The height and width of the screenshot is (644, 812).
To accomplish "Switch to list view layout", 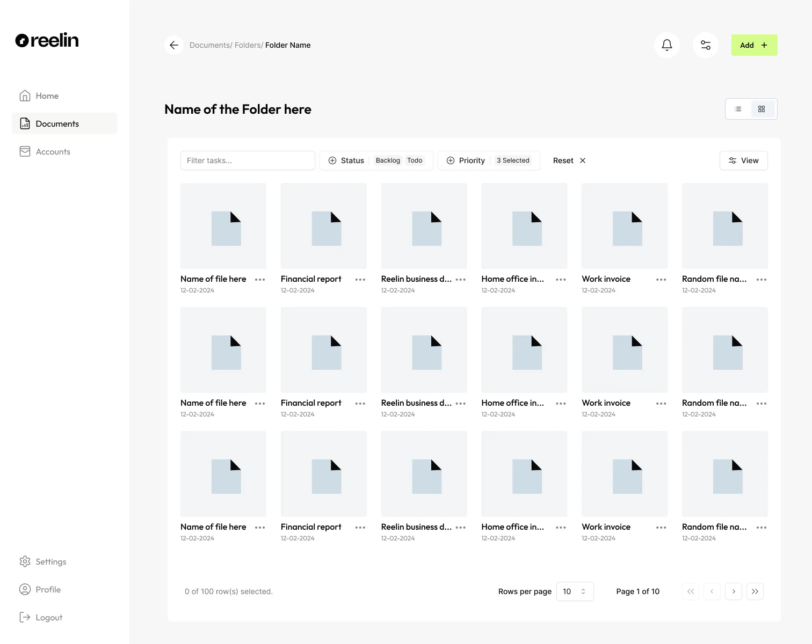I will click(x=738, y=109).
